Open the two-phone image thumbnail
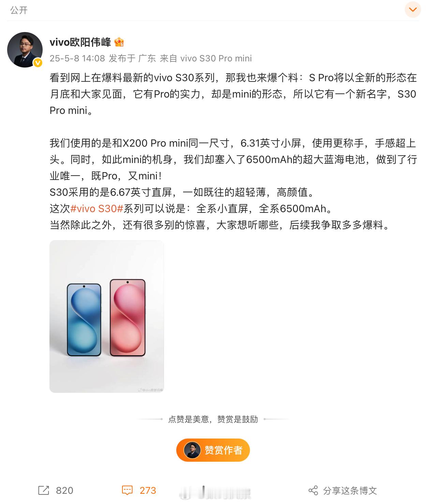 point(107,316)
